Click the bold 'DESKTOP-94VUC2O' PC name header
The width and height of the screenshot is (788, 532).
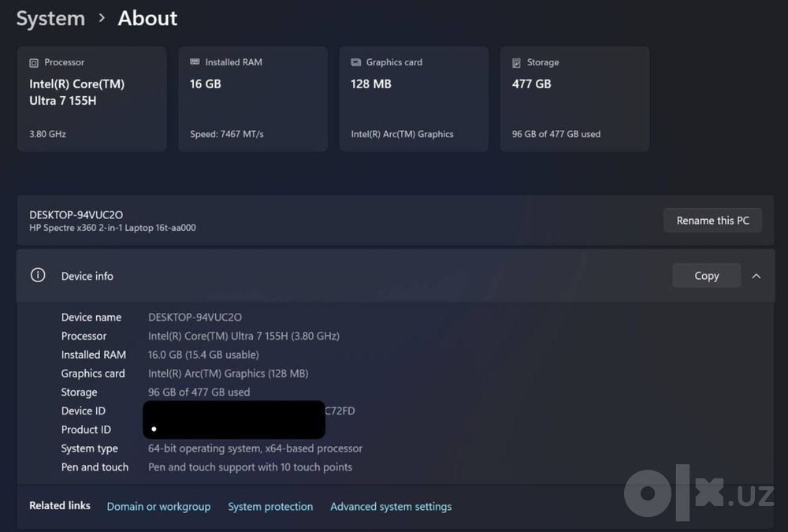[x=76, y=214]
